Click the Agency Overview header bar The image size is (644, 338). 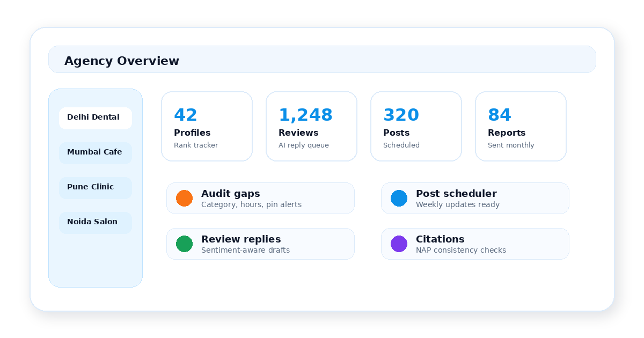click(x=322, y=59)
